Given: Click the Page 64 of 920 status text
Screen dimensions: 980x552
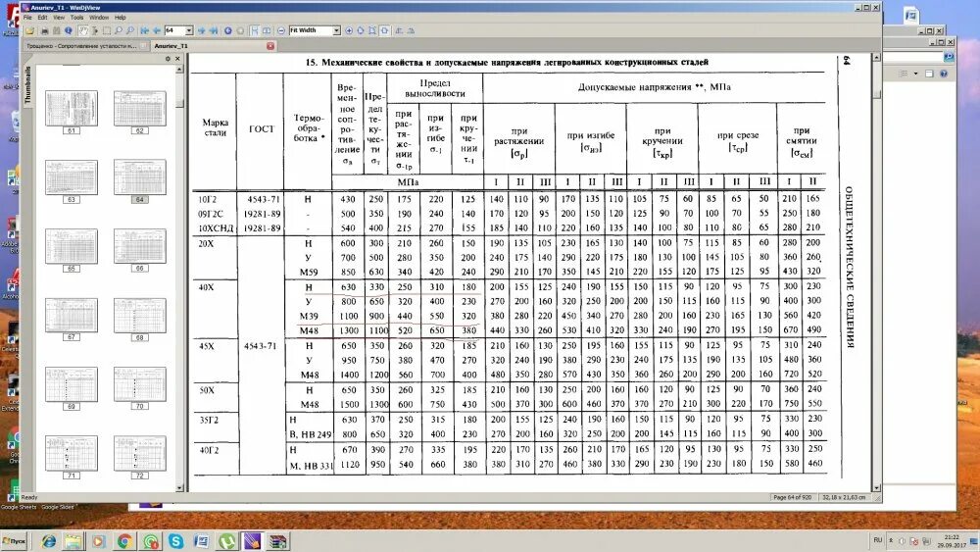Looking at the screenshot, I should [792, 498].
